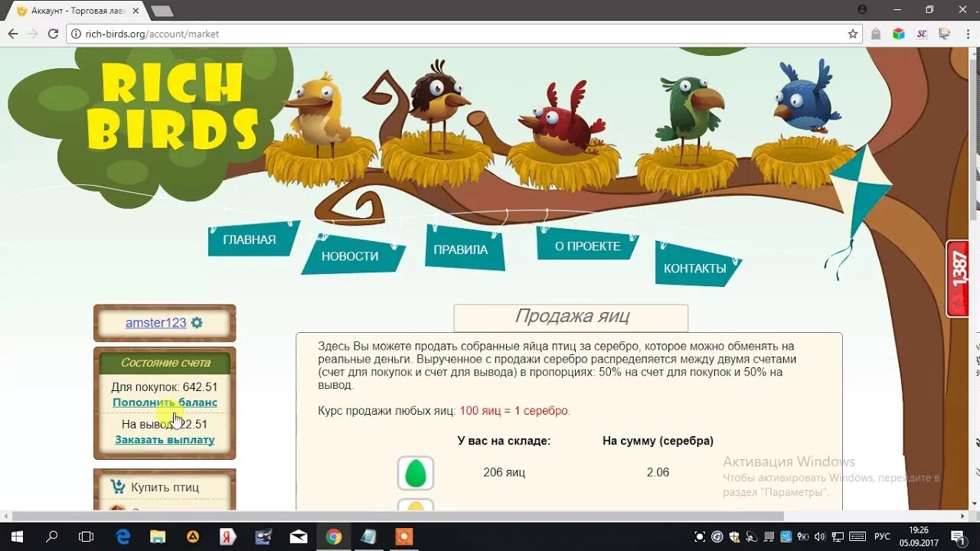Click the RICH BIRDS logo
980x551 pixels.
click(x=171, y=106)
